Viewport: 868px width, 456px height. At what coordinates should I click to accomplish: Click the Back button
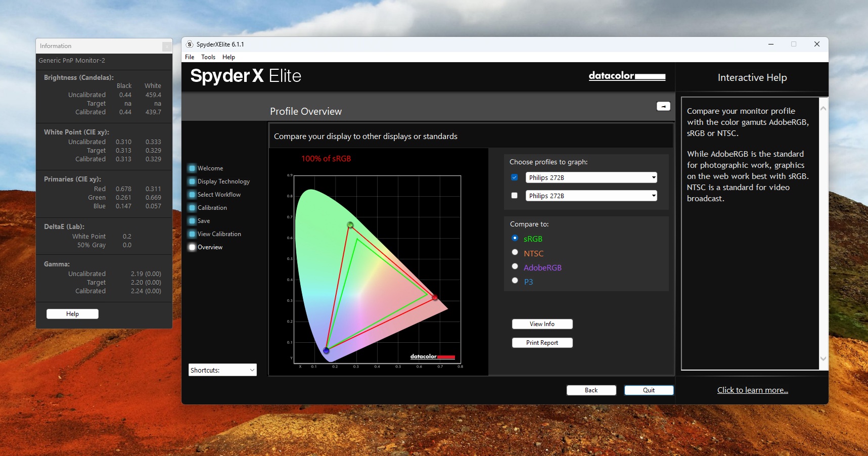pyautogui.click(x=591, y=390)
